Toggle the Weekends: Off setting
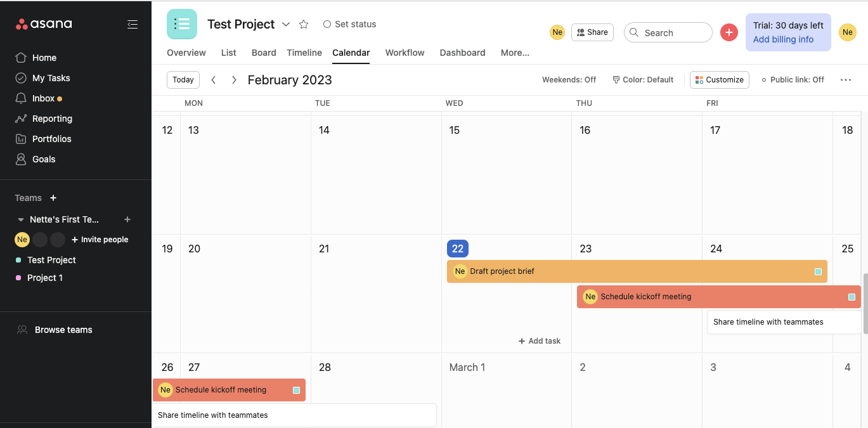Viewport: 868px width, 428px height. [x=569, y=80]
